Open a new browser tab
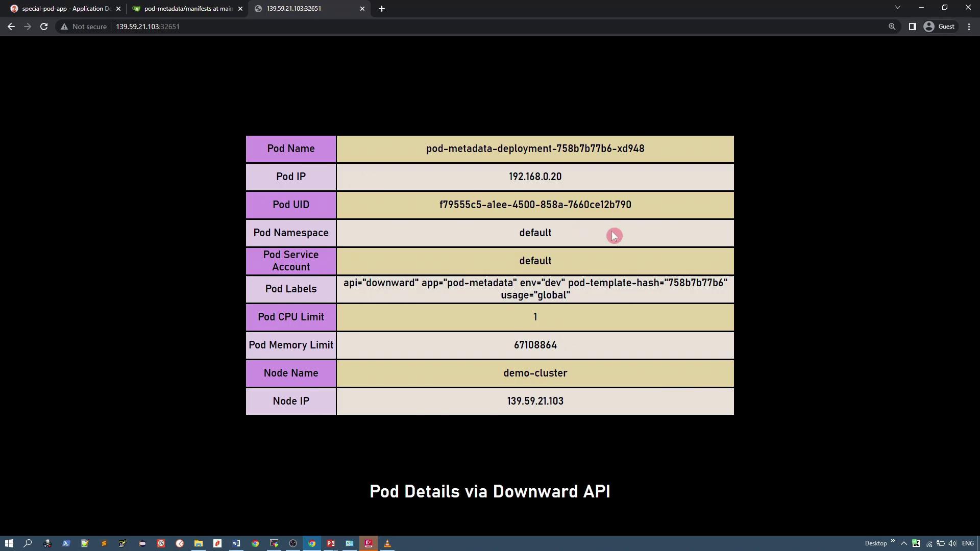980x551 pixels. [382, 9]
